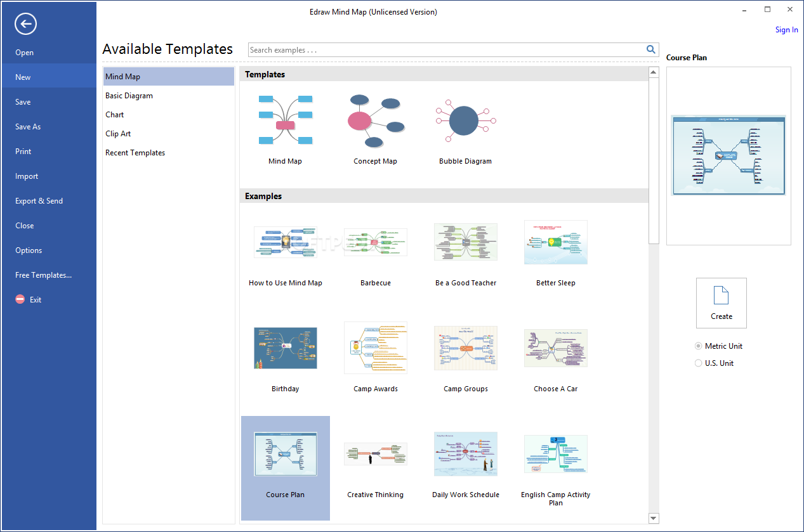Select the Concept Map template icon
The height and width of the screenshot is (532, 804).
coord(376,120)
